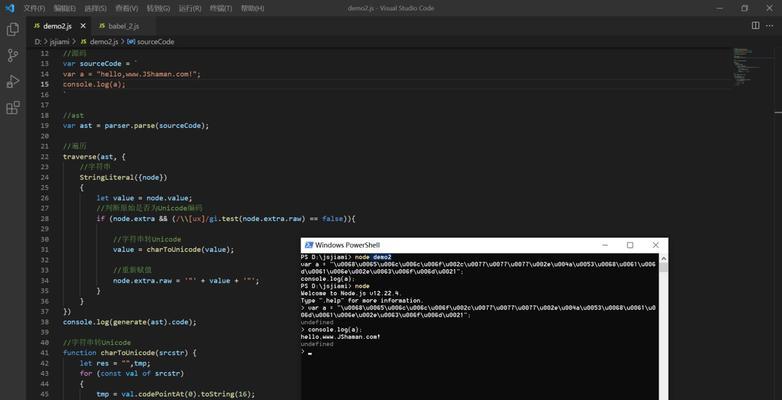Click the "console.log(a);" line in editor
The width and height of the screenshot is (782, 400).
[94, 84]
